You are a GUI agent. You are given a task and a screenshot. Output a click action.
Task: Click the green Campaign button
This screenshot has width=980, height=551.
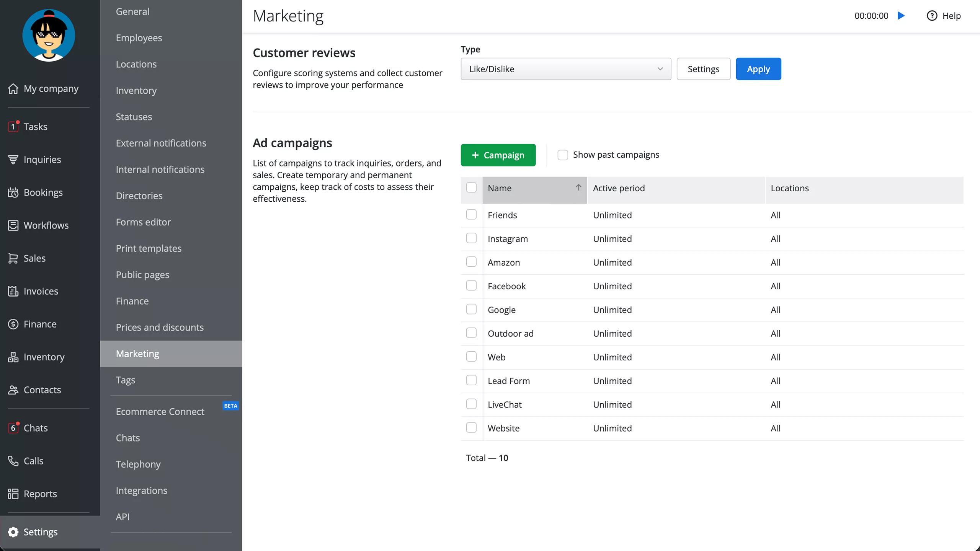click(498, 155)
